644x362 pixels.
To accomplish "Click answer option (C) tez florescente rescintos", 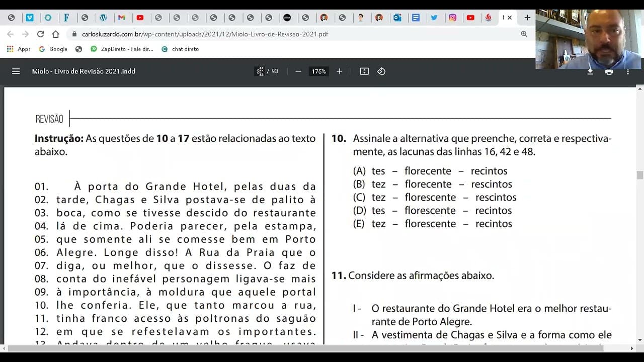I will (435, 197).
